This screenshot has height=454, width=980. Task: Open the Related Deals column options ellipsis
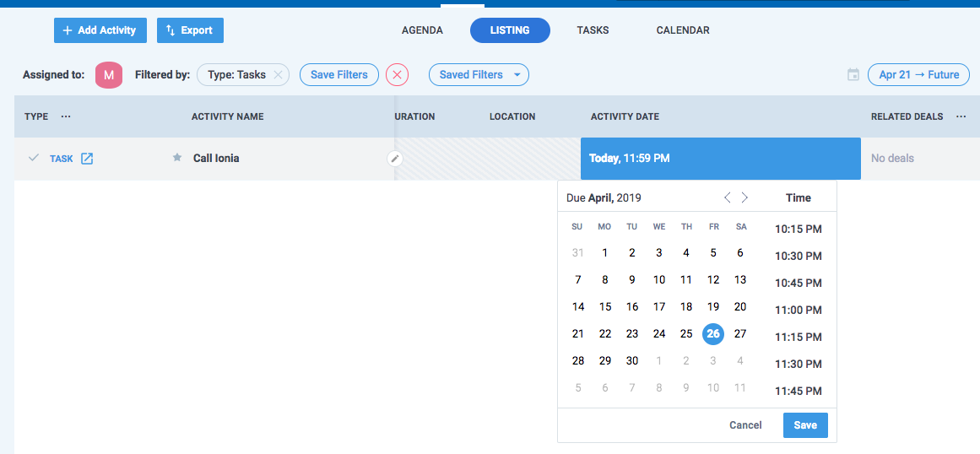click(961, 116)
